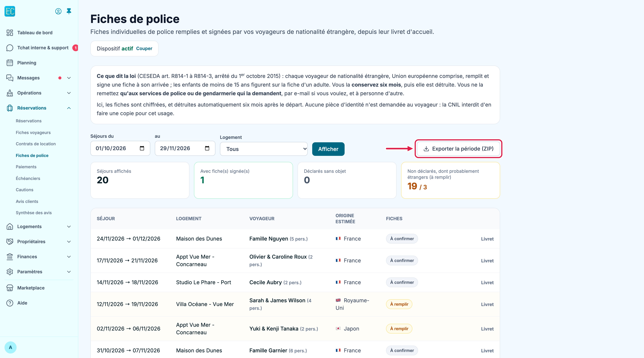The width and height of the screenshot is (644, 358).
Task: Click the Séjours du date field
Action: point(120,148)
